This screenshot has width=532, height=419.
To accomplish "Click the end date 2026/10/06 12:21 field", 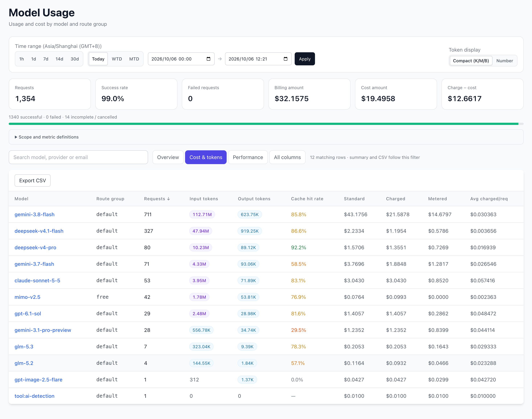I will pos(258,59).
